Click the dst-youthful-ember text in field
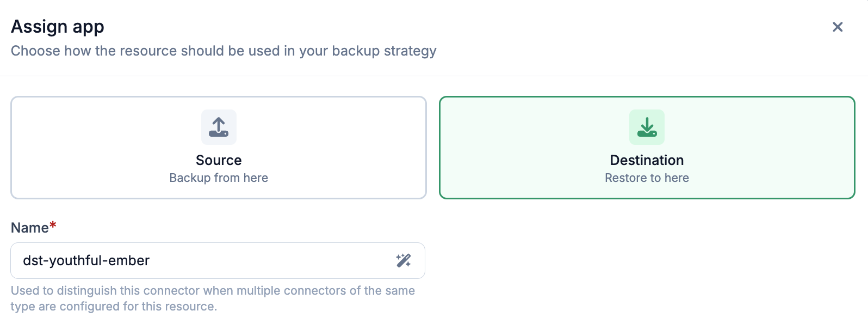Viewport: 868px width, 317px height. pos(86,260)
